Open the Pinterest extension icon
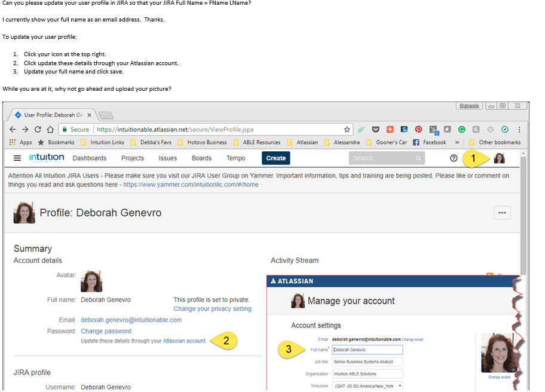The height and width of the screenshot is (392, 545). click(x=418, y=129)
